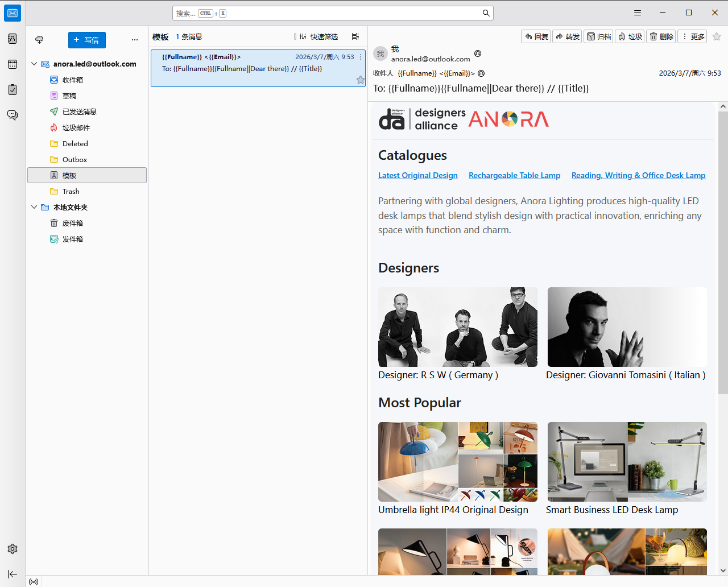The image size is (728, 587).
Task: Open the Address Book sidebar icon
Action: pyautogui.click(x=13, y=39)
